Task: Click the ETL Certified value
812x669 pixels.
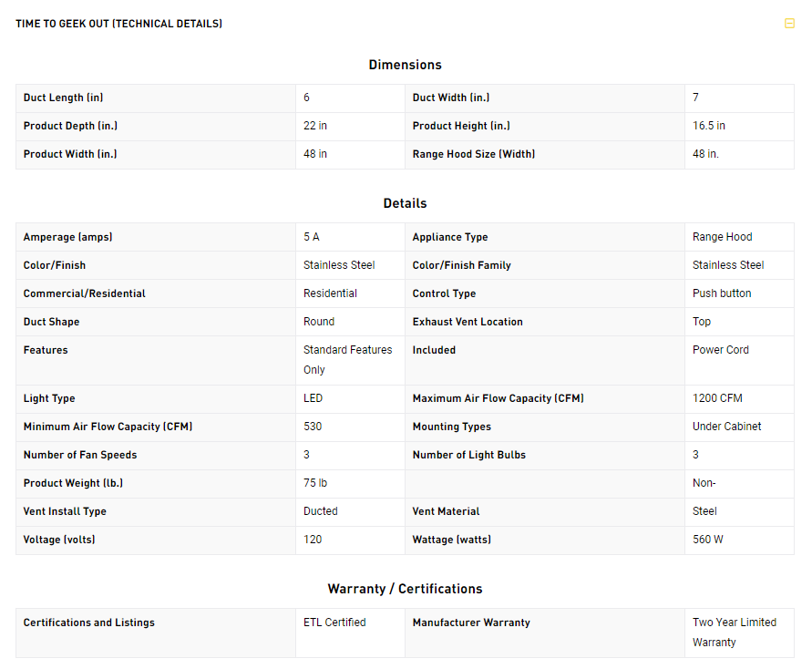Action: [334, 623]
